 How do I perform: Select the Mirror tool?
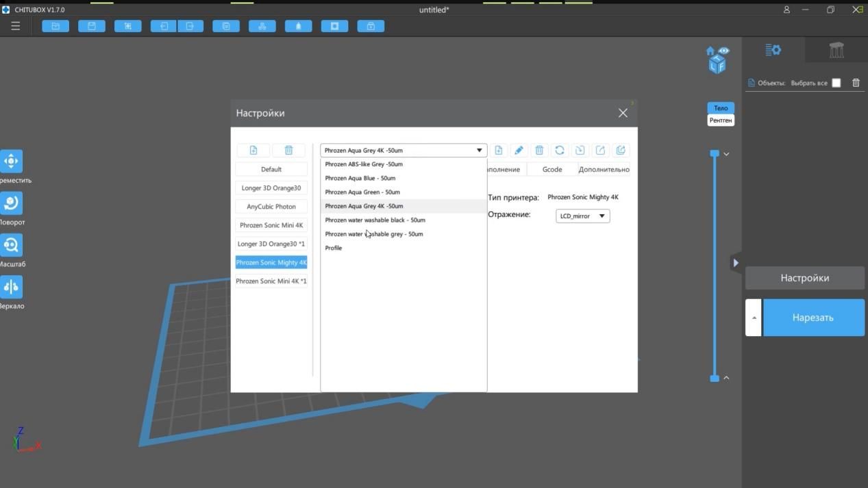[x=11, y=287]
